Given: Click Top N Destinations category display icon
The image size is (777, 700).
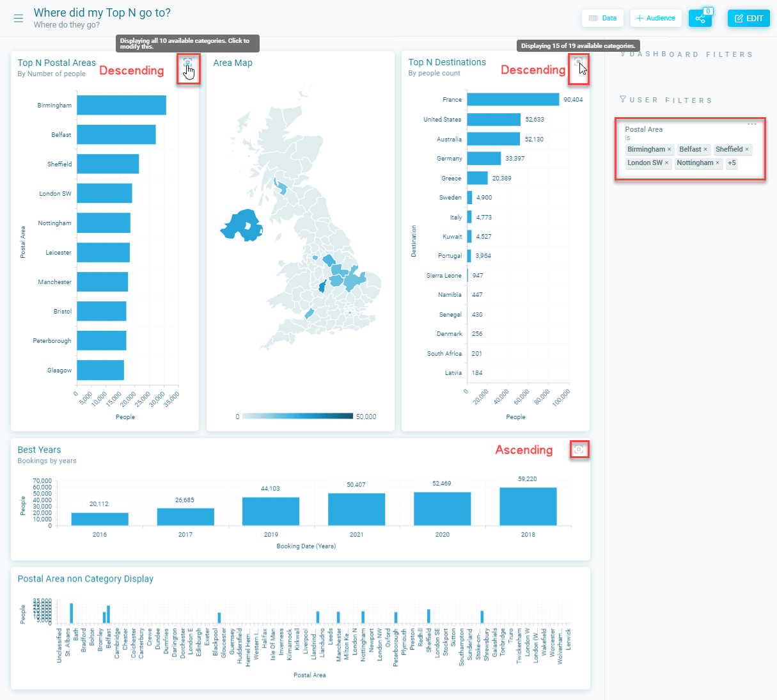Looking at the screenshot, I should (578, 62).
